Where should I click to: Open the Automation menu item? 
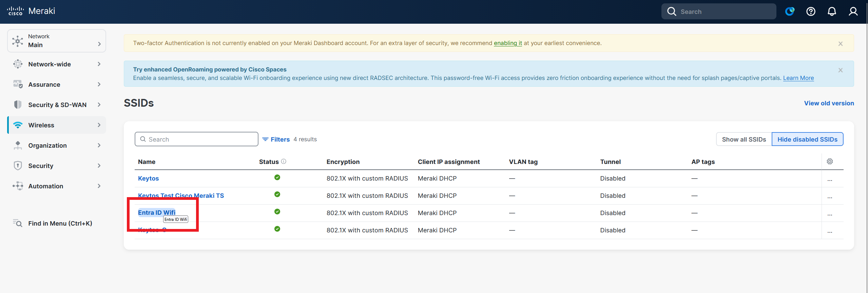point(57,186)
